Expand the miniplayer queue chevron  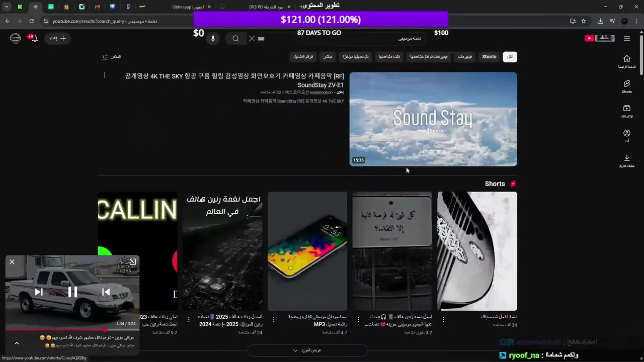pyautogui.click(x=17, y=343)
